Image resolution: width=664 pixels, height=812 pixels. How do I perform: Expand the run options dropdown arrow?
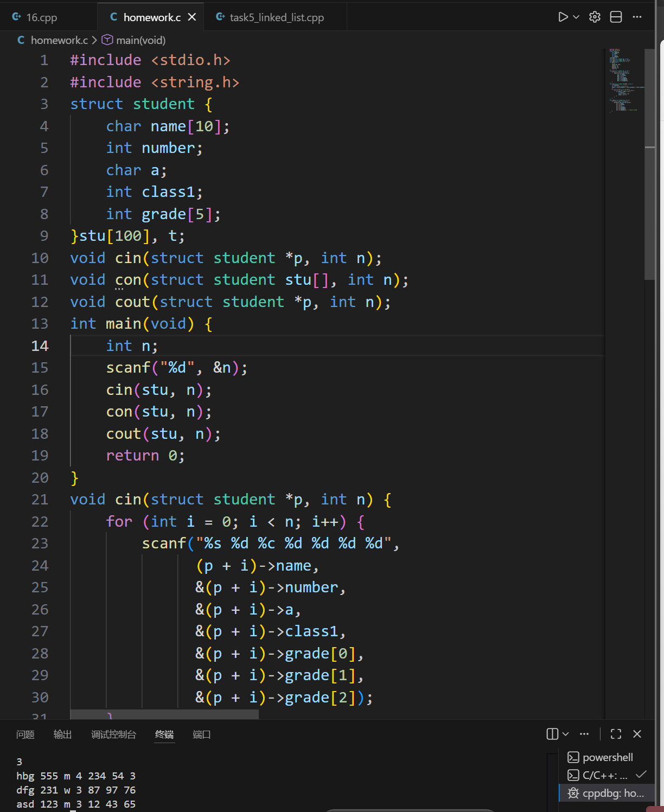[x=577, y=17]
